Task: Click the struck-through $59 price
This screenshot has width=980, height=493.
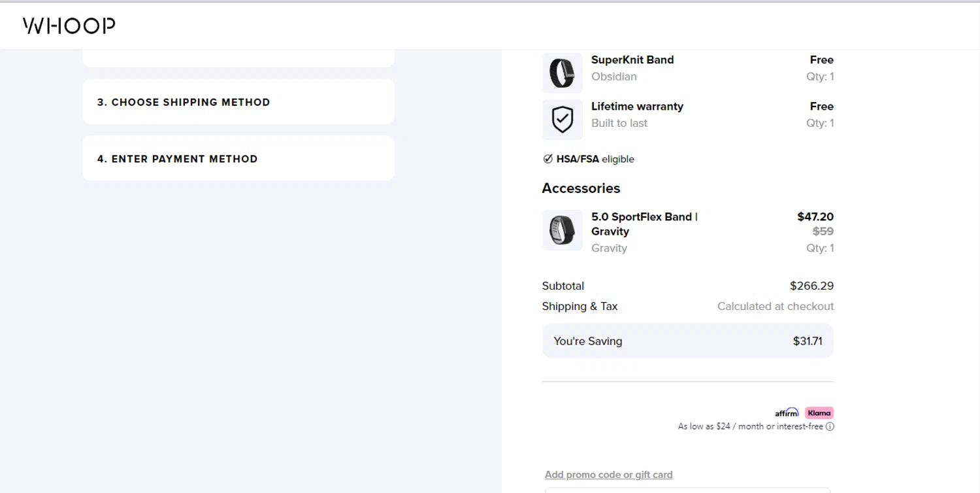Action: pyautogui.click(x=823, y=231)
